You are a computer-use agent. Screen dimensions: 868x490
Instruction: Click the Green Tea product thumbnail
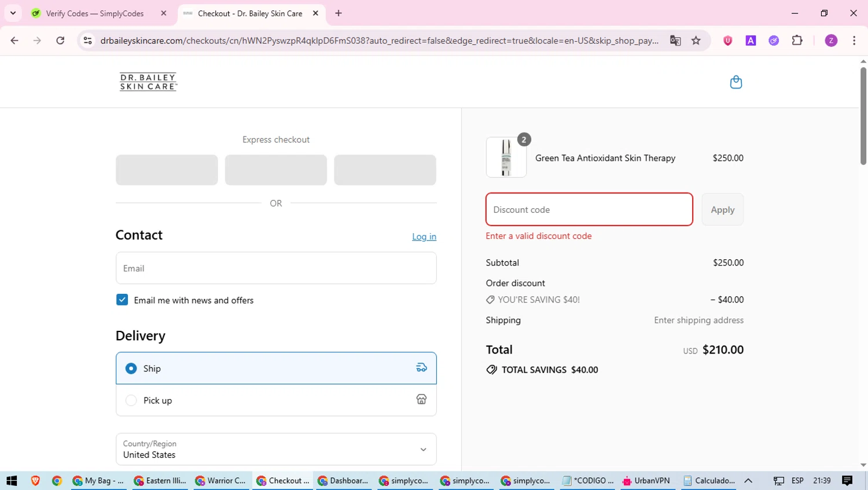[x=506, y=157]
